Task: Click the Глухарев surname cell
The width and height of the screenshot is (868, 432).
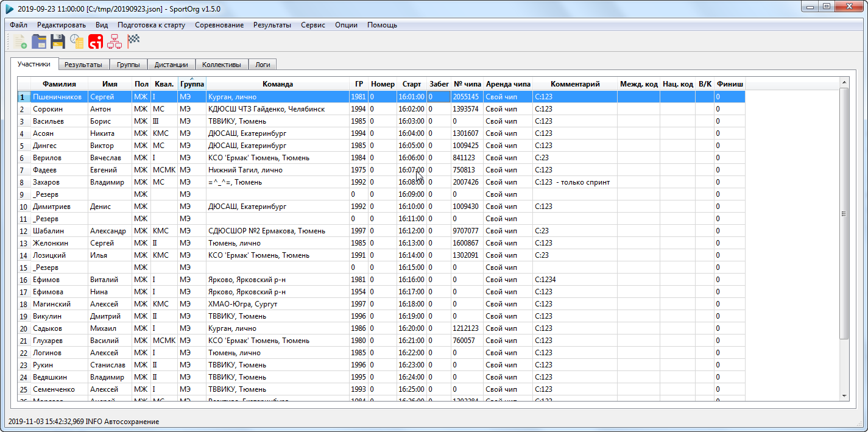Action: point(59,341)
